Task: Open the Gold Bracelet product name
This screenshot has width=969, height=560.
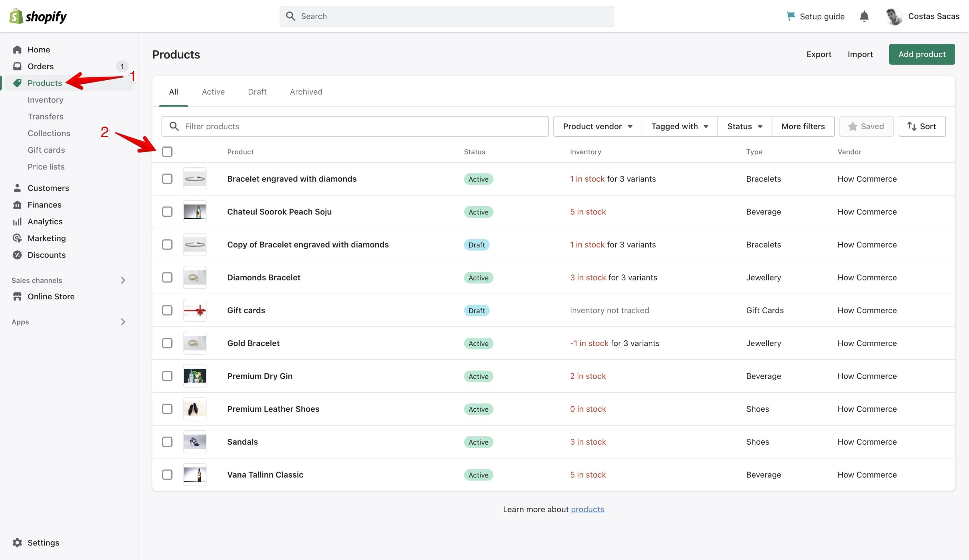Action: point(253,343)
